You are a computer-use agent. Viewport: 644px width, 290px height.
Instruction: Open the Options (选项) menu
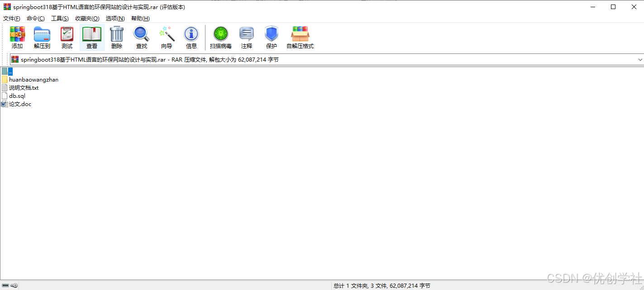pyautogui.click(x=115, y=18)
